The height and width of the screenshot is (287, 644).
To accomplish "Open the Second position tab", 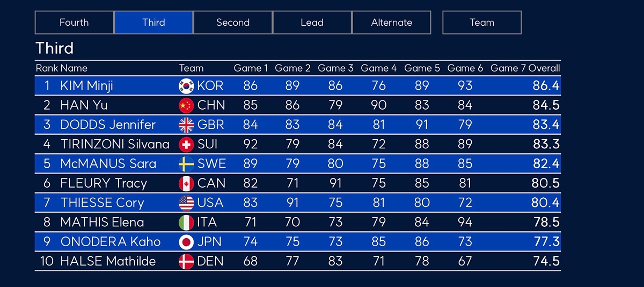I will pos(233,23).
